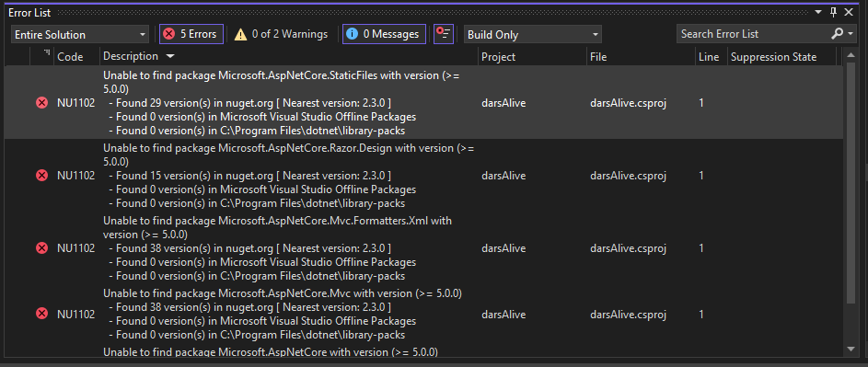Screen dimensions: 868x367
Task: Open the search options dropdown arrow
Action: [x=851, y=34]
